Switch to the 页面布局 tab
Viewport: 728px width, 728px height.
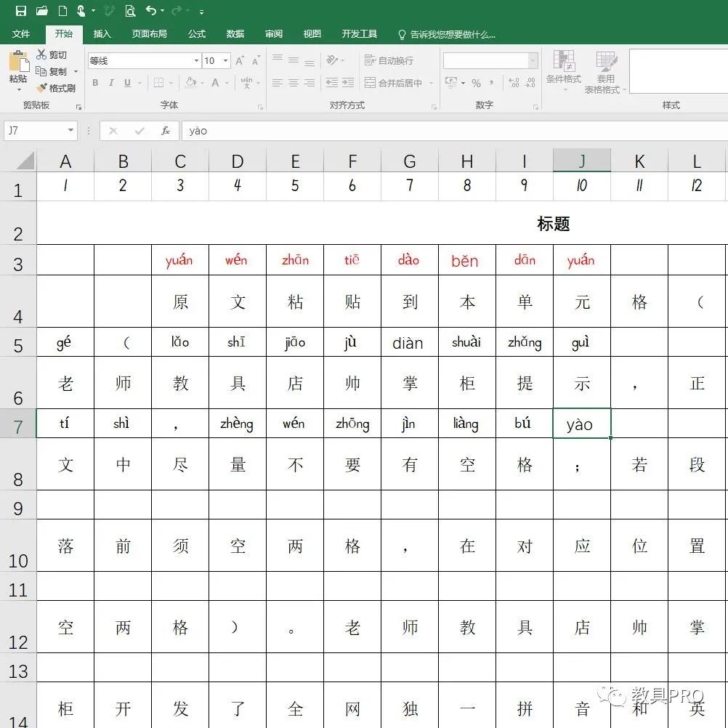[149, 34]
